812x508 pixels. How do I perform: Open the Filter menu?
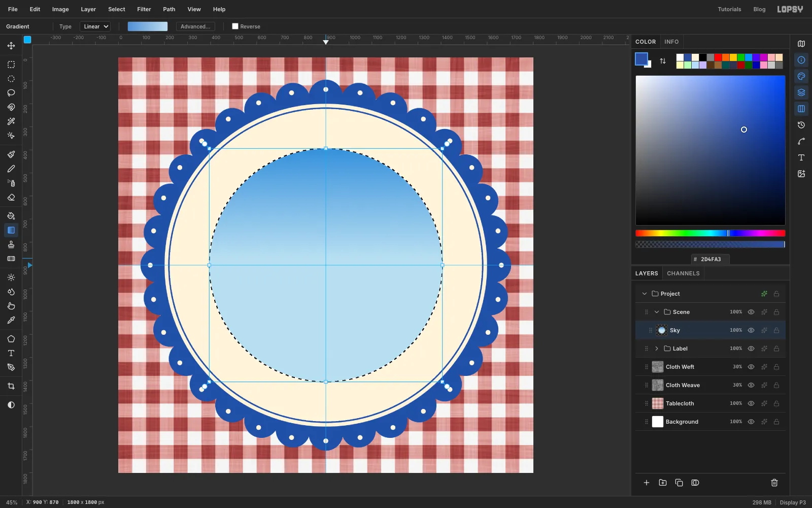(144, 9)
